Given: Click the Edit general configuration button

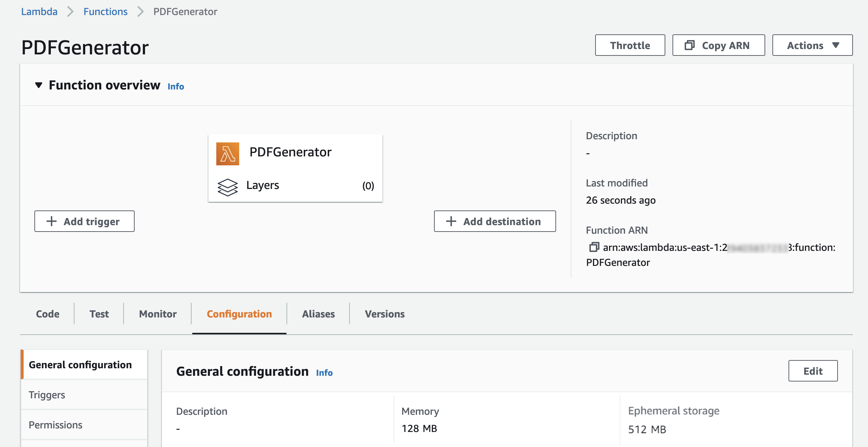Looking at the screenshot, I should point(813,371).
